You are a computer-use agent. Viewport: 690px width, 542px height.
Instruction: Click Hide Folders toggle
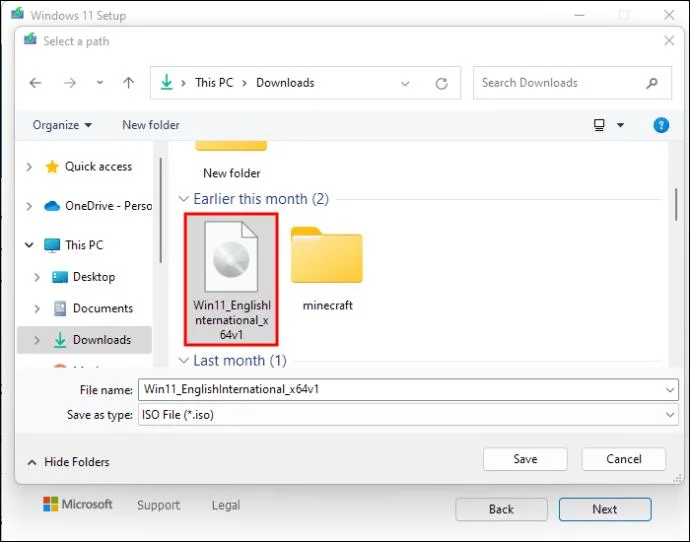tap(68, 462)
